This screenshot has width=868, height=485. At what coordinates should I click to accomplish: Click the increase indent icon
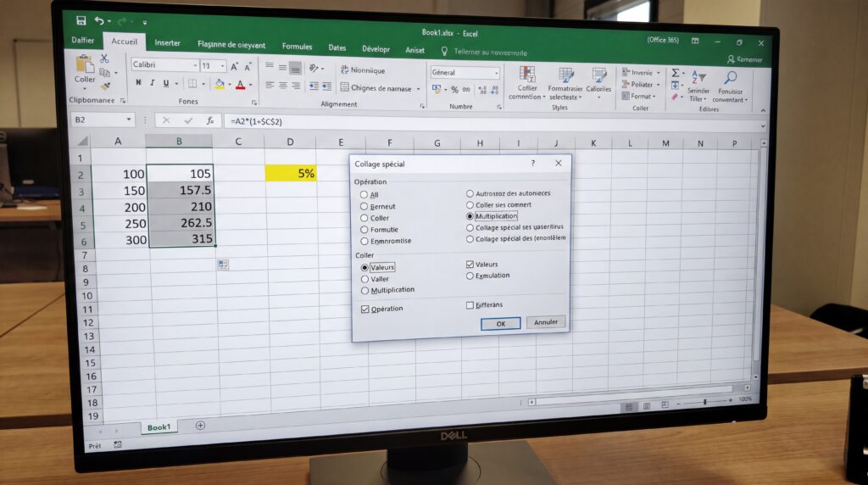pos(326,86)
